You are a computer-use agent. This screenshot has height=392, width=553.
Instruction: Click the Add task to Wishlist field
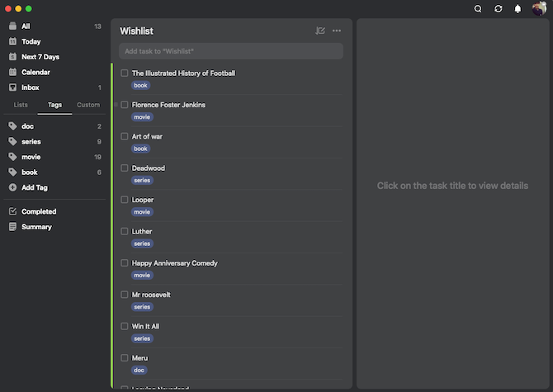pos(231,51)
